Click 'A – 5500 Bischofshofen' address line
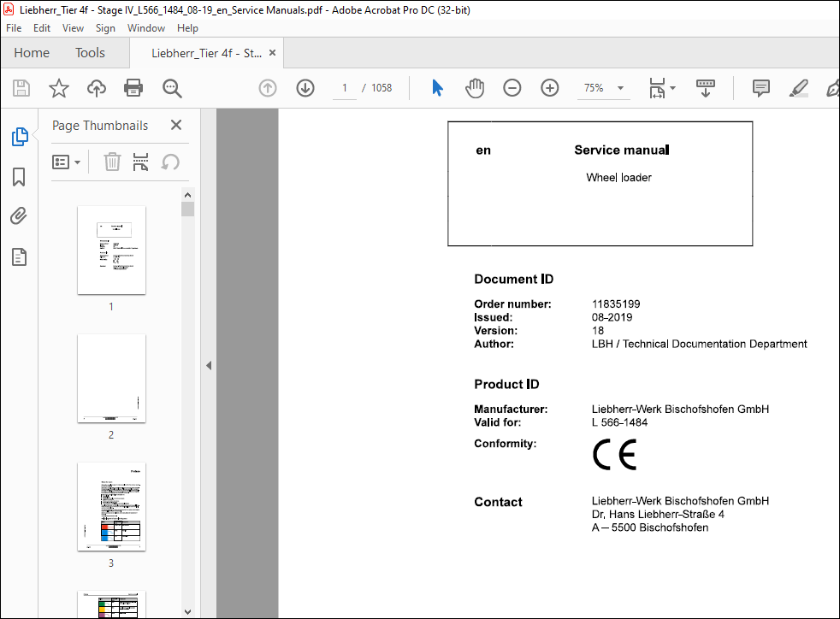The width and height of the screenshot is (840, 619). tap(650, 528)
